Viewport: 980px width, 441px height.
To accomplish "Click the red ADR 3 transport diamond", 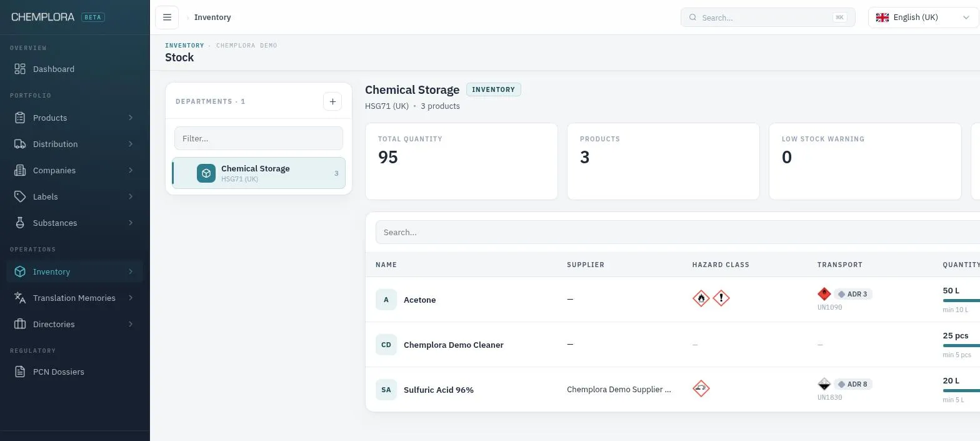I will pyautogui.click(x=824, y=293).
